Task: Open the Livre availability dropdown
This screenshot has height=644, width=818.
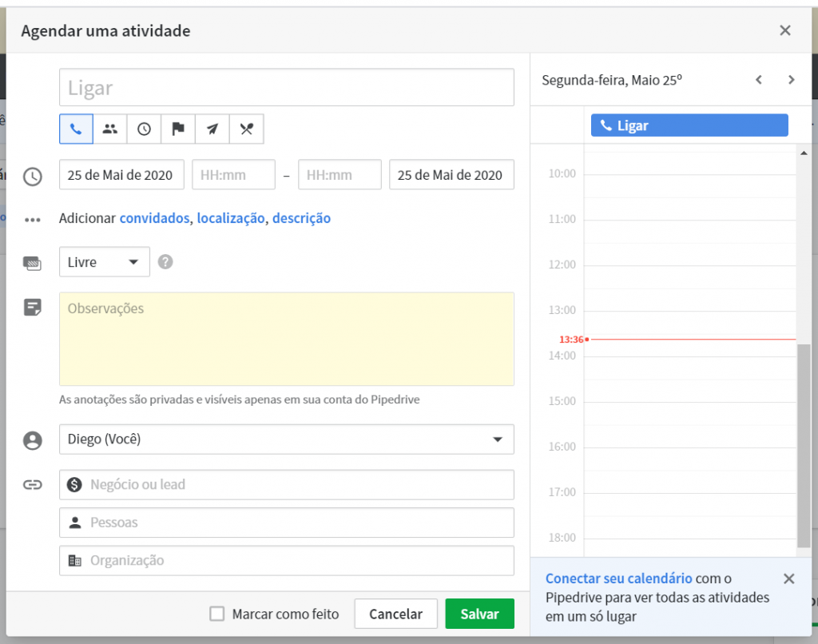Action: coord(105,262)
